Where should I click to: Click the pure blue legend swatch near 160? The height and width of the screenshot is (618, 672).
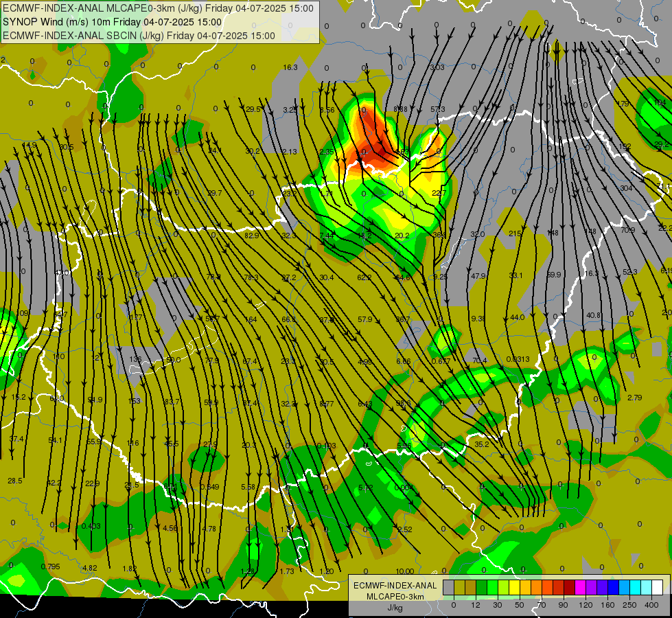(x=613, y=587)
